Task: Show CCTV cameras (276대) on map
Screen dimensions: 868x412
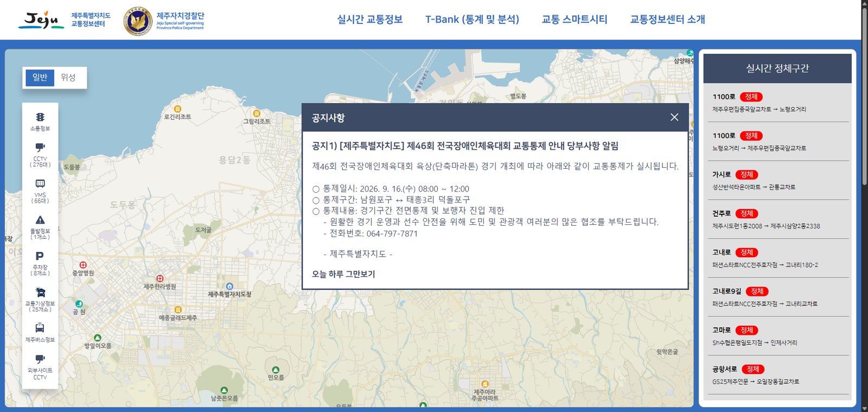Action: tap(40, 155)
